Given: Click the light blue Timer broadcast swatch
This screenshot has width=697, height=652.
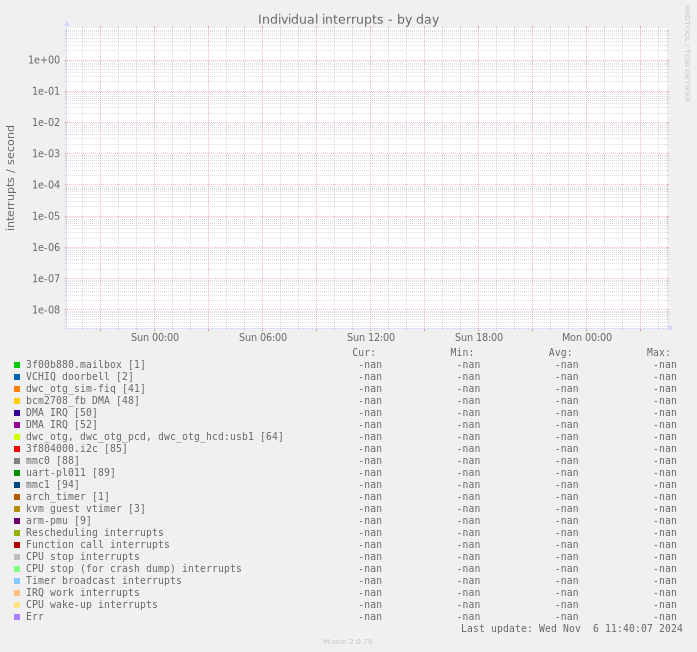Looking at the screenshot, I should click(17, 581).
